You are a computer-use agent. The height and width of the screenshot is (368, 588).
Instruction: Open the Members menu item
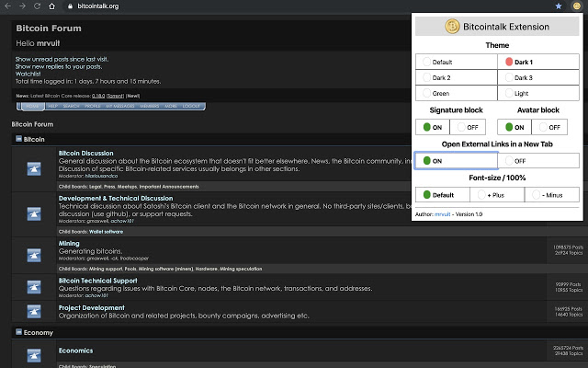[x=150, y=107]
